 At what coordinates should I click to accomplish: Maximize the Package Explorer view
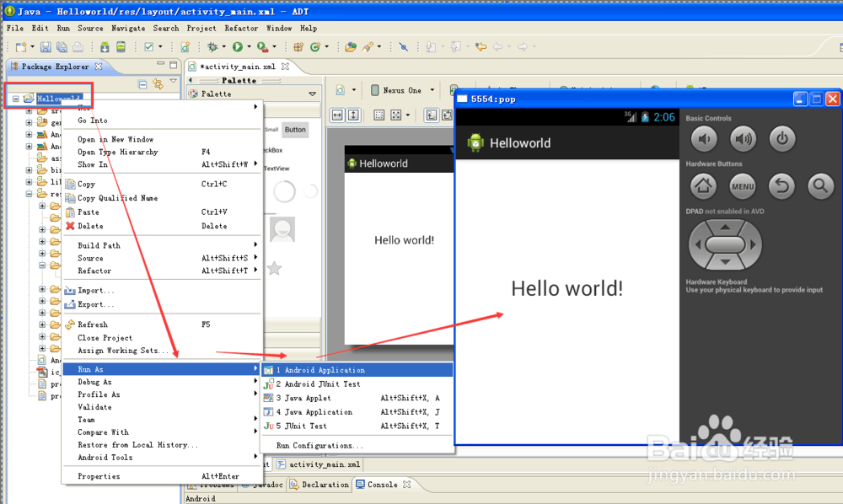pos(173,65)
